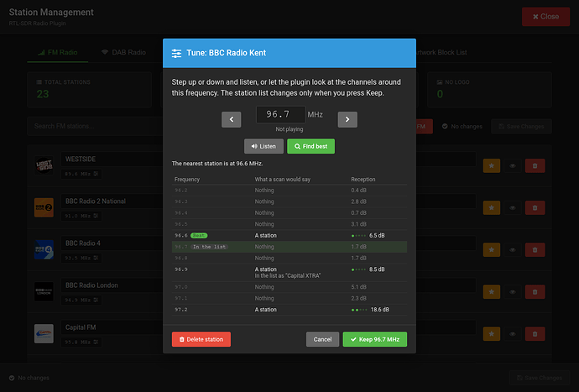The width and height of the screenshot is (579, 392).
Task: Select the 96.5 frequency row
Action: 289,224
